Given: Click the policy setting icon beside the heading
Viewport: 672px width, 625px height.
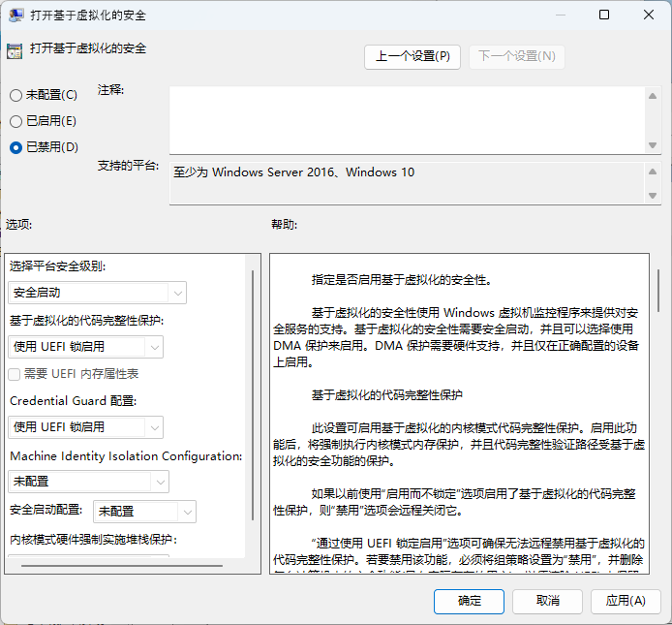Looking at the screenshot, I should click(x=13, y=50).
